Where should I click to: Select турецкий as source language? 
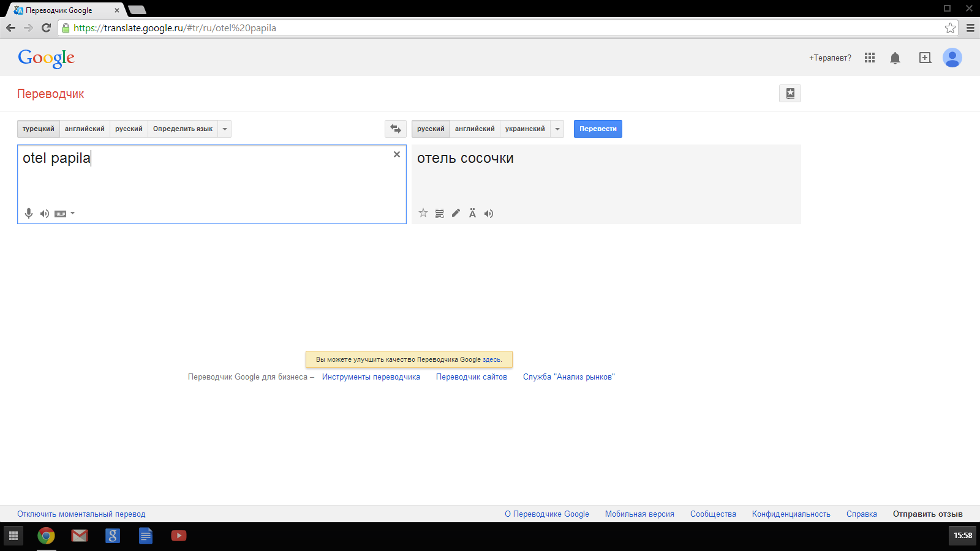(39, 129)
